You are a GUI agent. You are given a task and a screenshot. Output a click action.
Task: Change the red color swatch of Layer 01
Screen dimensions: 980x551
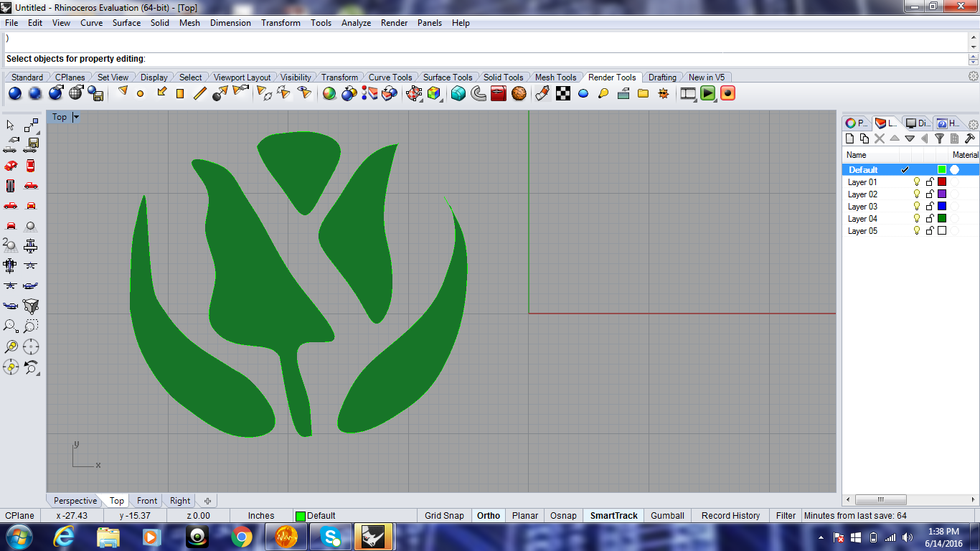pos(942,182)
